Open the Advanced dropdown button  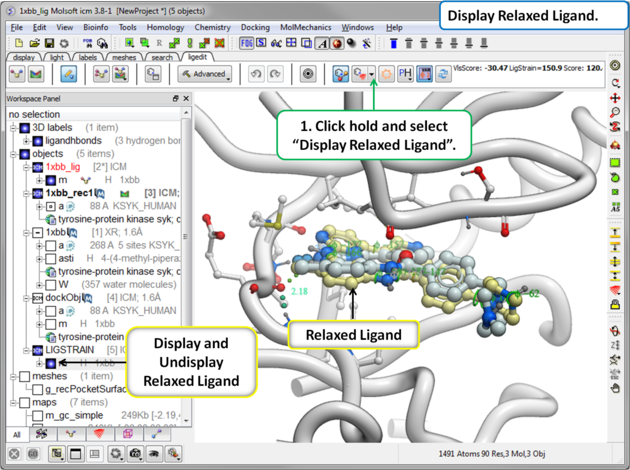[x=204, y=74]
